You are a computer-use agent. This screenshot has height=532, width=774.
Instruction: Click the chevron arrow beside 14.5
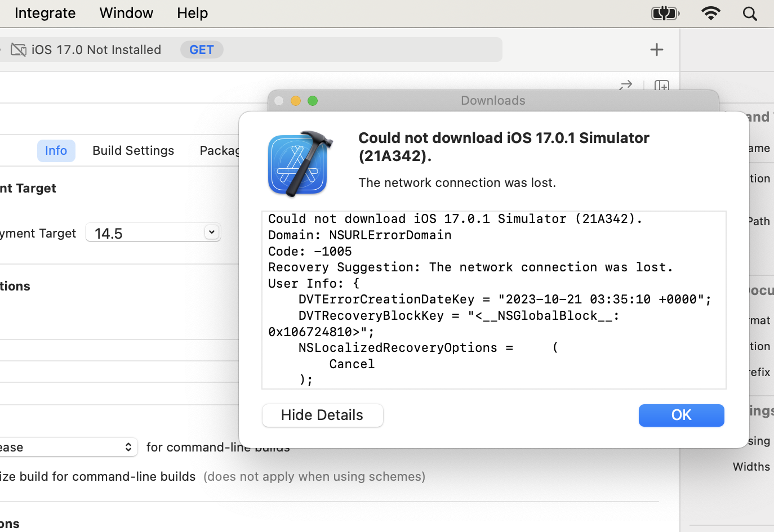(212, 232)
